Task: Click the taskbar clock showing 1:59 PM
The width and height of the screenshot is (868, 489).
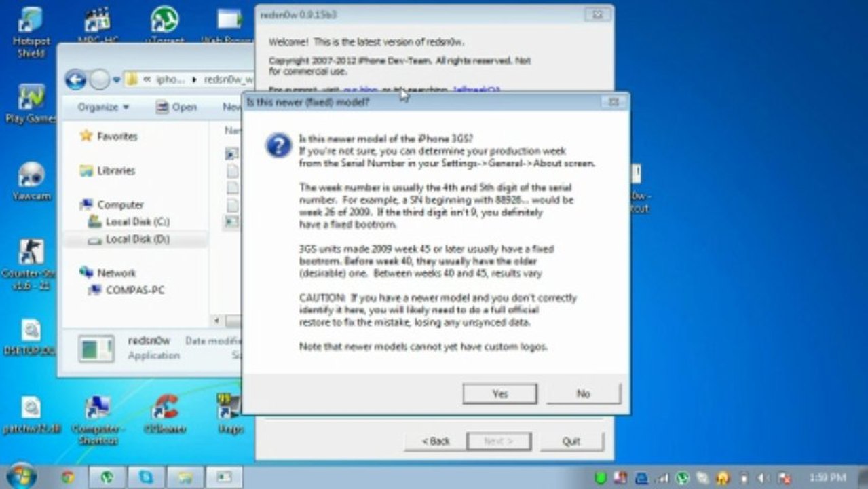Action: 827,477
